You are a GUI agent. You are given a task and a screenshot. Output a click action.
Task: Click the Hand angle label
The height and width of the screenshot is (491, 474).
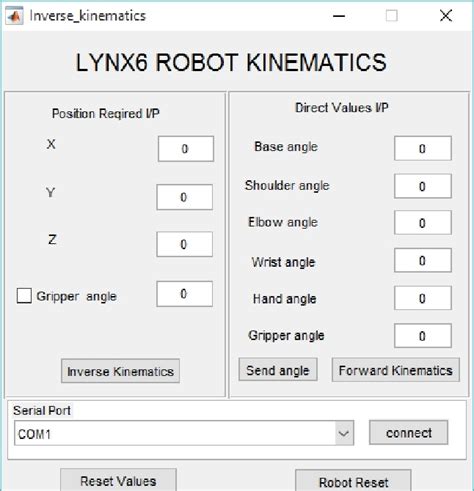click(284, 299)
